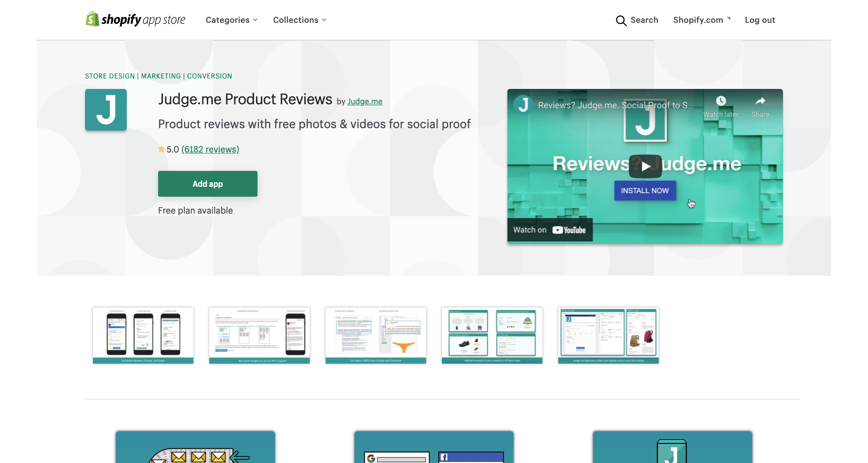Click Watch on YouTube
Image resolution: width=868 pixels, height=463 pixels.
coord(550,230)
